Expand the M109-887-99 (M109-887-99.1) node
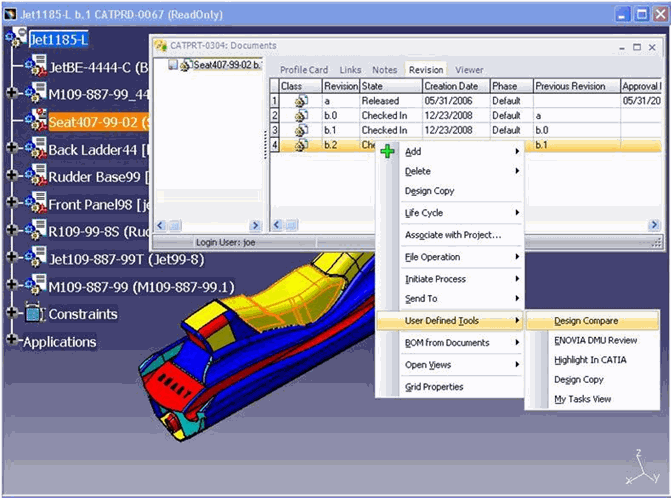This screenshot has width=671, height=498. click(12, 285)
